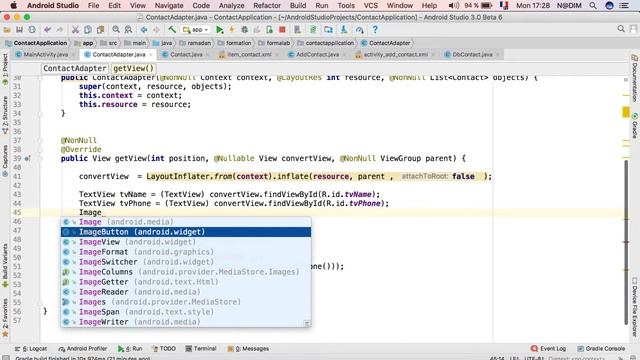
Task: Choose ImageFormat (android.graphics) suggestion
Action: point(186,252)
